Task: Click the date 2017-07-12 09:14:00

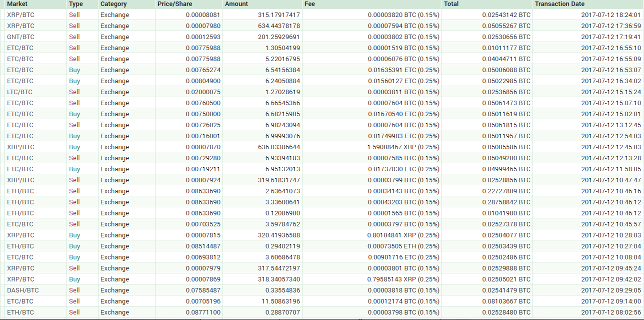Action: (x=611, y=301)
